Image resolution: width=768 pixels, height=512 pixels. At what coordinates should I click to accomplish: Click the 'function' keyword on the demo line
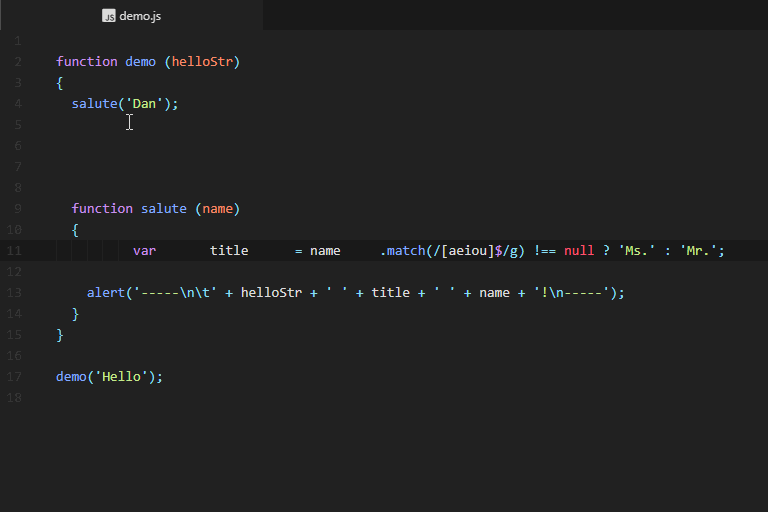87,62
